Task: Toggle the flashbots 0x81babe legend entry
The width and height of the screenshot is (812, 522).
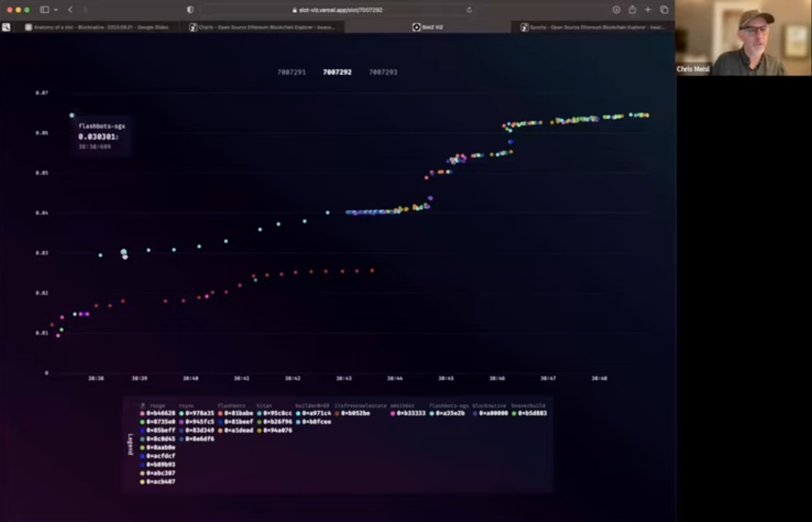Action: tap(236, 413)
